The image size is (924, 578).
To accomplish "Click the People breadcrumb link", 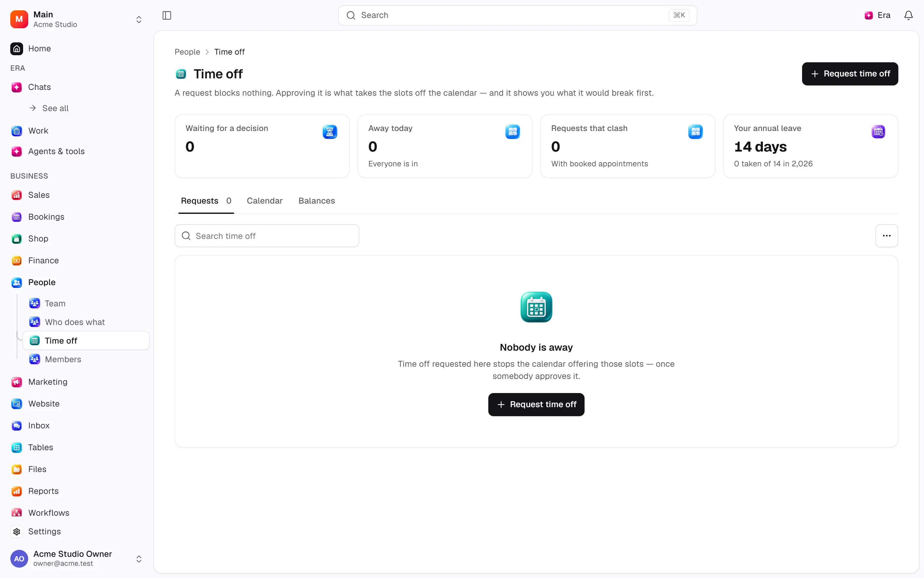I will (187, 52).
